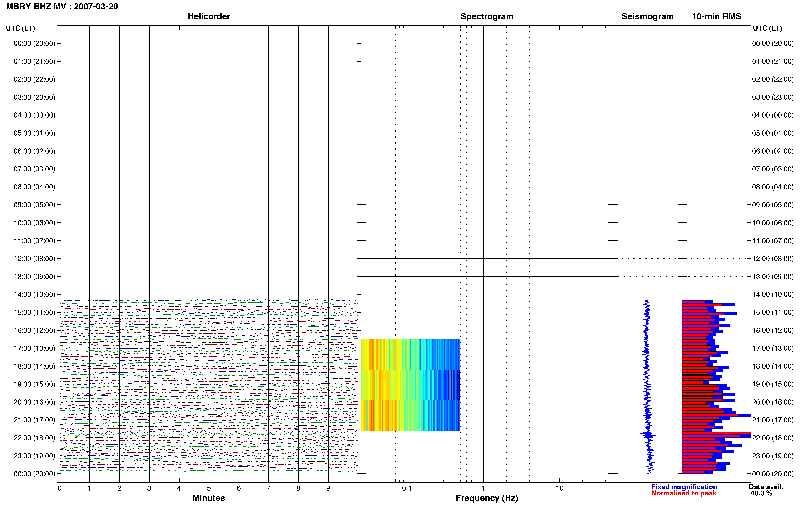Image resolution: width=812 pixels, height=508 pixels.
Task: Click the right-axis '18:00 (14:00)' label
Action: (x=773, y=366)
